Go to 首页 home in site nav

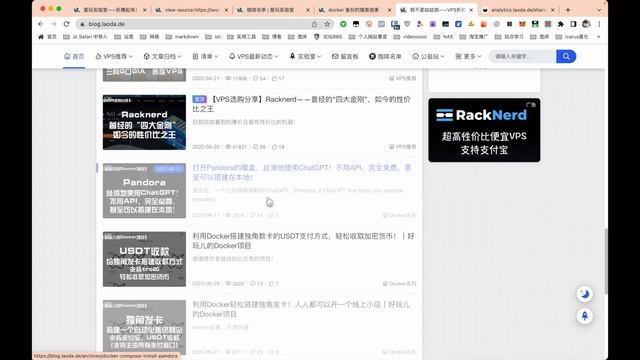pos(74,56)
